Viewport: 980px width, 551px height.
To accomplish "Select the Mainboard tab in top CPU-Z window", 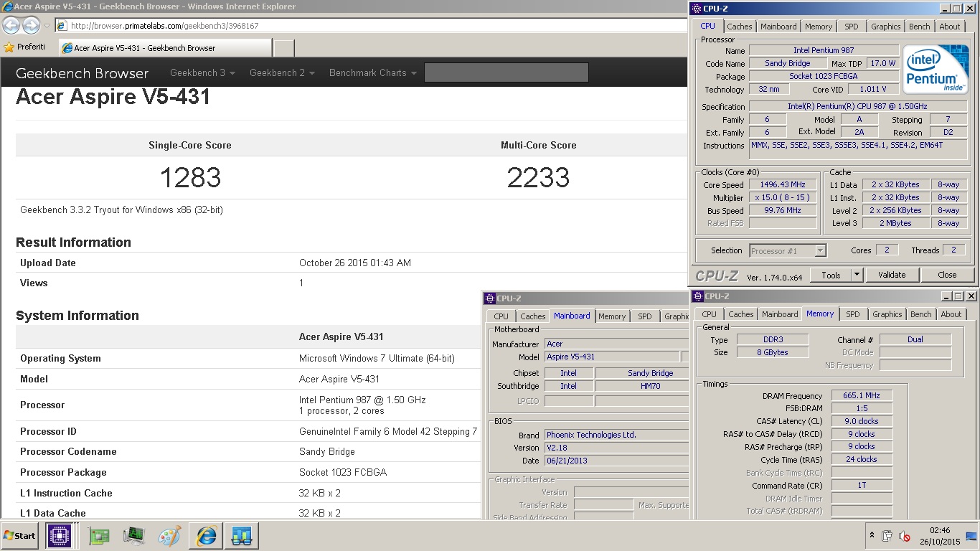I will tap(778, 27).
